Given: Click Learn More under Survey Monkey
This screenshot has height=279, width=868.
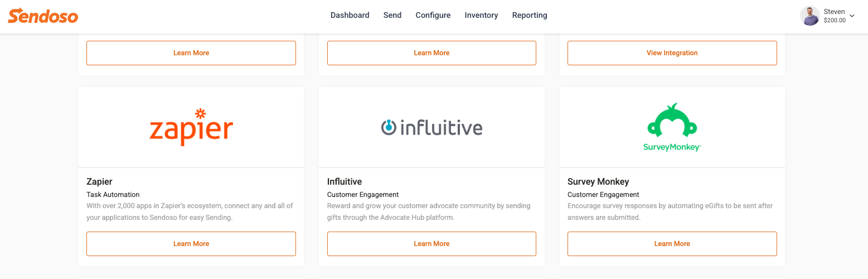Looking at the screenshot, I should tap(672, 244).
